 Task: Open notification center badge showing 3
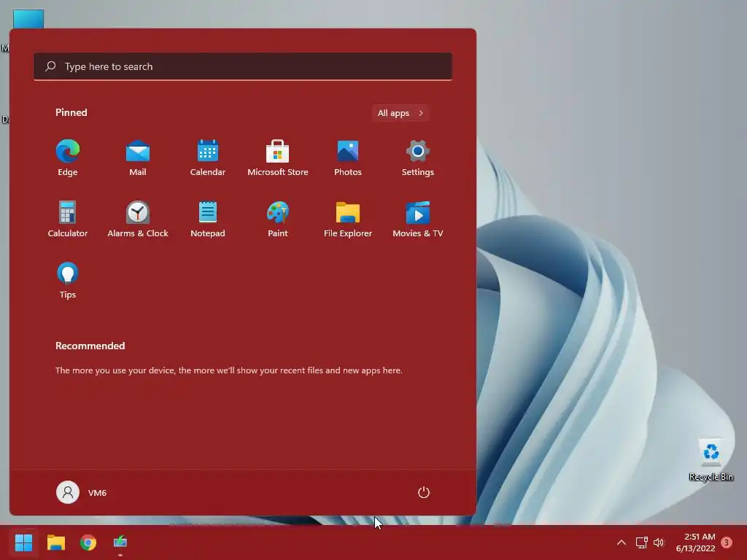[x=727, y=542]
